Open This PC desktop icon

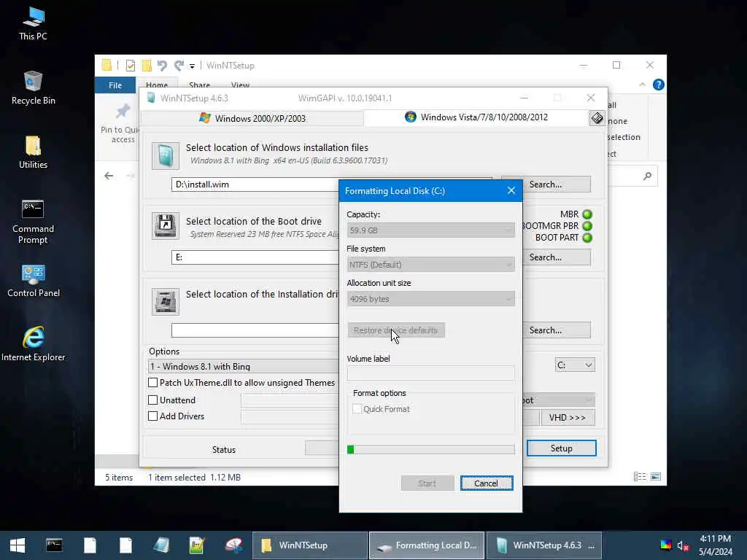[34, 24]
